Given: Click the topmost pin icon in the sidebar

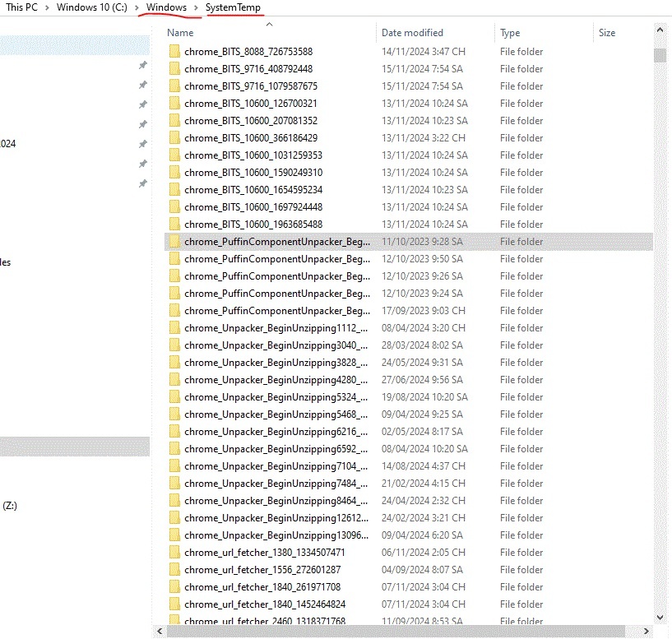Looking at the screenshot, I should click(x=143, y=65).
